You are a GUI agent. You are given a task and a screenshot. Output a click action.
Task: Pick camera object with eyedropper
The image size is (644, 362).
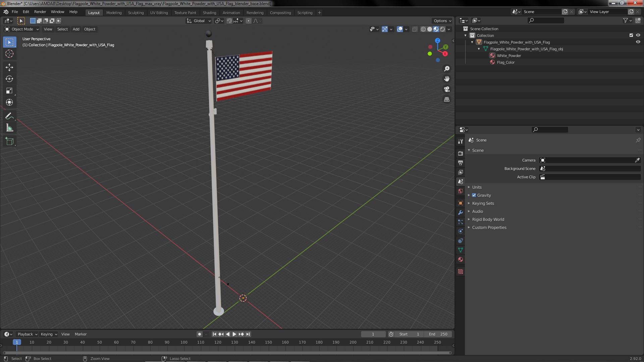coord(637,160)
